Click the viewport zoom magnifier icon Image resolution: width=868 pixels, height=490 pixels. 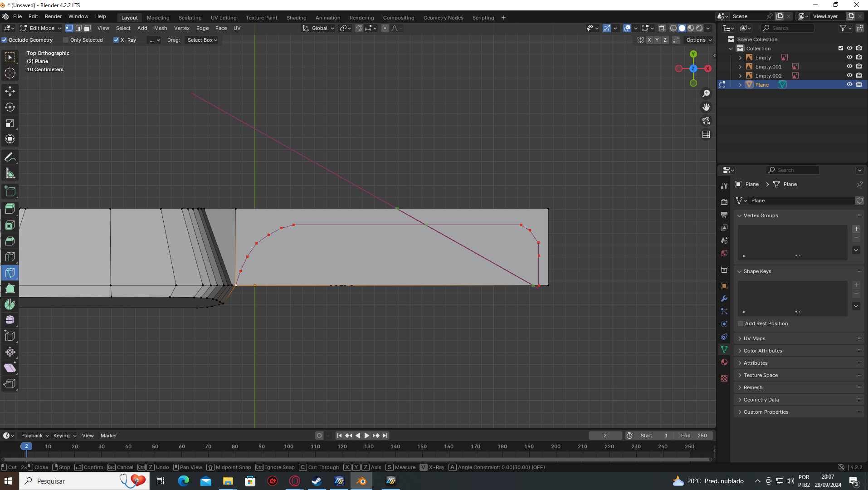(706, 93)
